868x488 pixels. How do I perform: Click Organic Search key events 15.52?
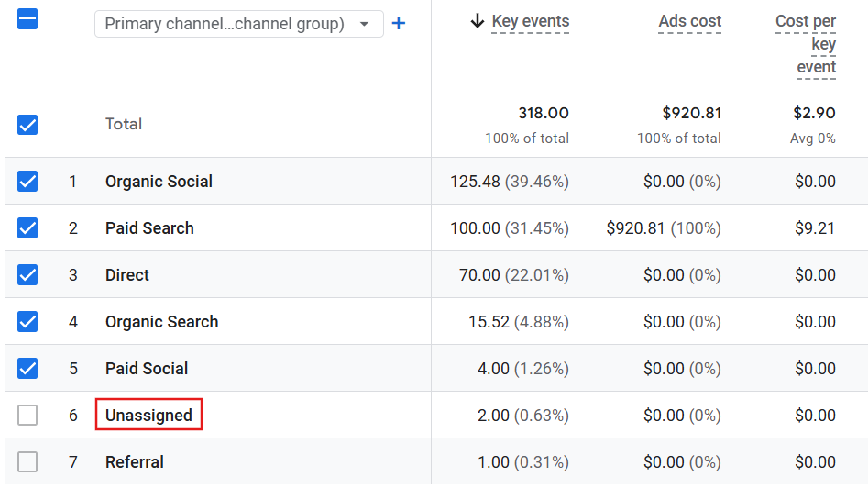click(x=489, y=322)
